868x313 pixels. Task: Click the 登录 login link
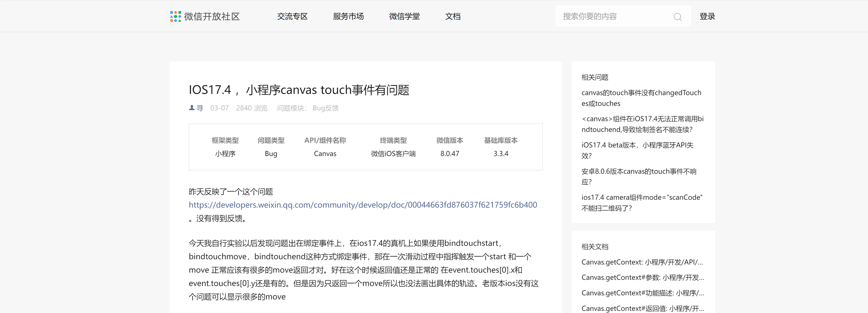coord(707,16)
